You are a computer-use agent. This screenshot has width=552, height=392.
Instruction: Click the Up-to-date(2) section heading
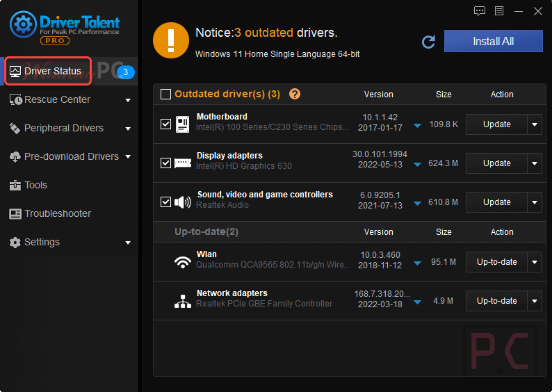click(206, 231)
